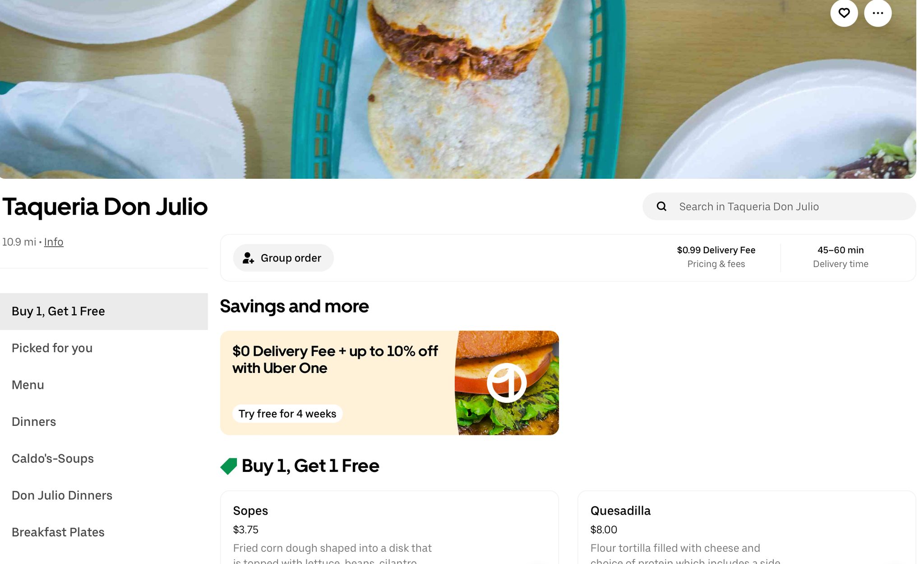Jump to Picked for you section

[104, 348]
